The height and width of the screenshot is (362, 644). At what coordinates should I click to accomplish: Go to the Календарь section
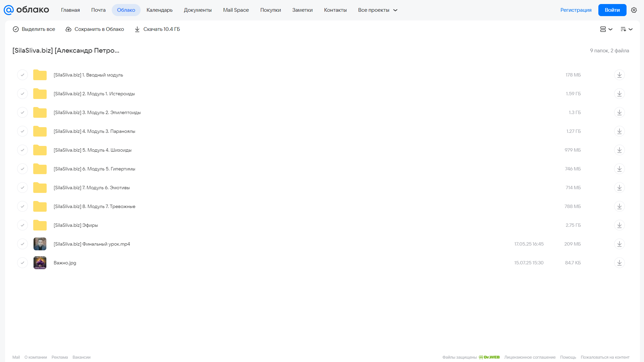[x=159, y=10]
